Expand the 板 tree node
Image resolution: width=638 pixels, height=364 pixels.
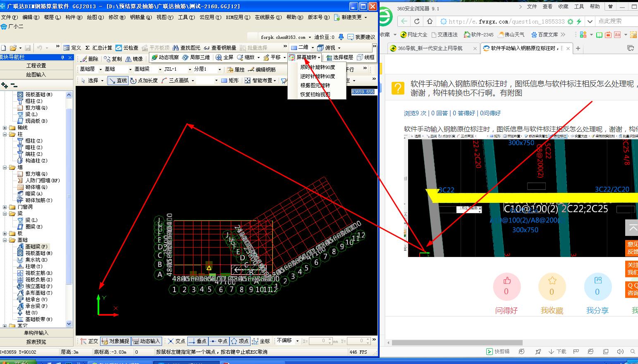click(5, 233)
